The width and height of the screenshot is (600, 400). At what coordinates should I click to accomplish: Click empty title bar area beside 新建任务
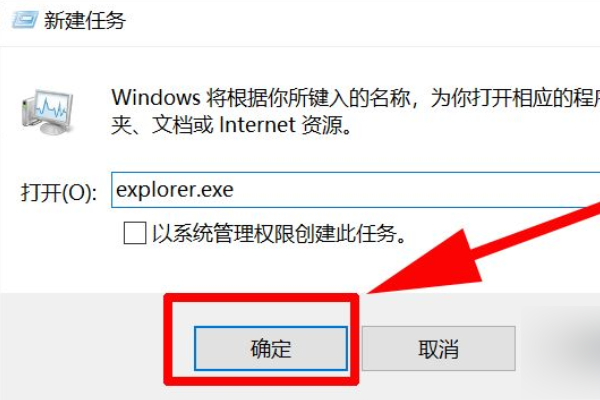click(x=344, y=21)
